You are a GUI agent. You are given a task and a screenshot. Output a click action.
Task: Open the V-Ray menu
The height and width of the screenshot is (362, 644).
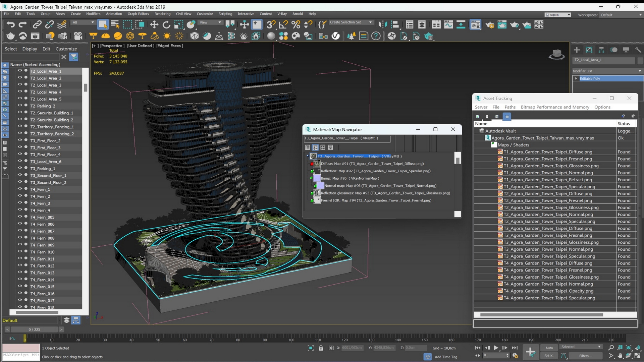pos(282,14)
